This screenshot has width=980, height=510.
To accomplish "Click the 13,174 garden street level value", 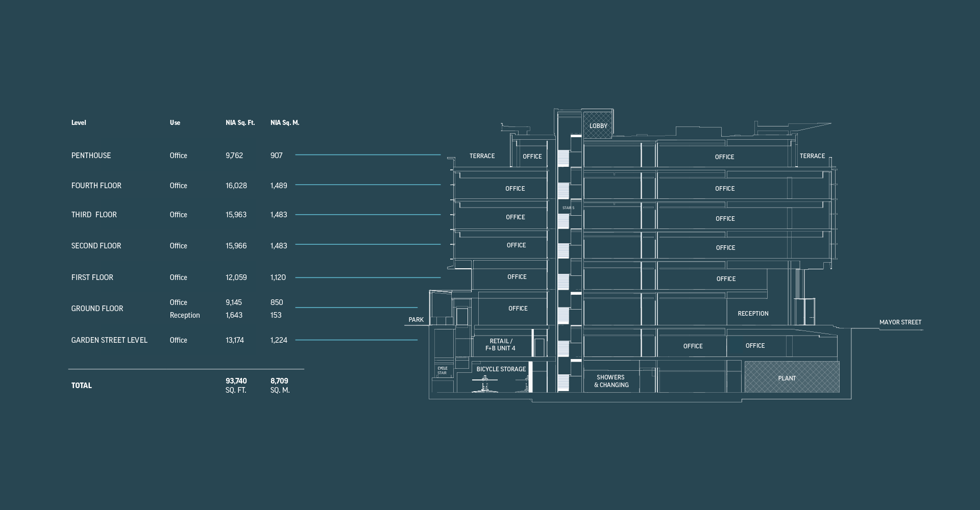I will point(234,340).
